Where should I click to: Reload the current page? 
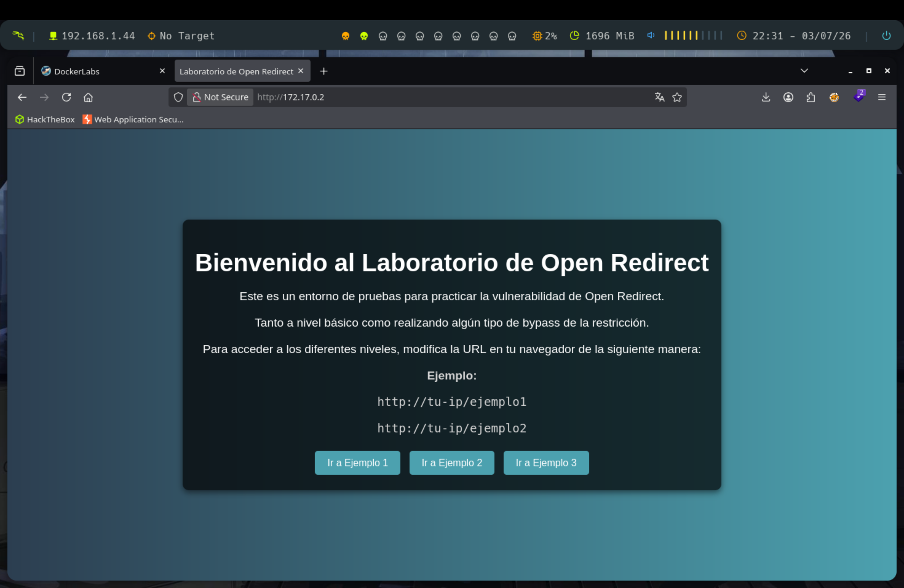point(66,97)
